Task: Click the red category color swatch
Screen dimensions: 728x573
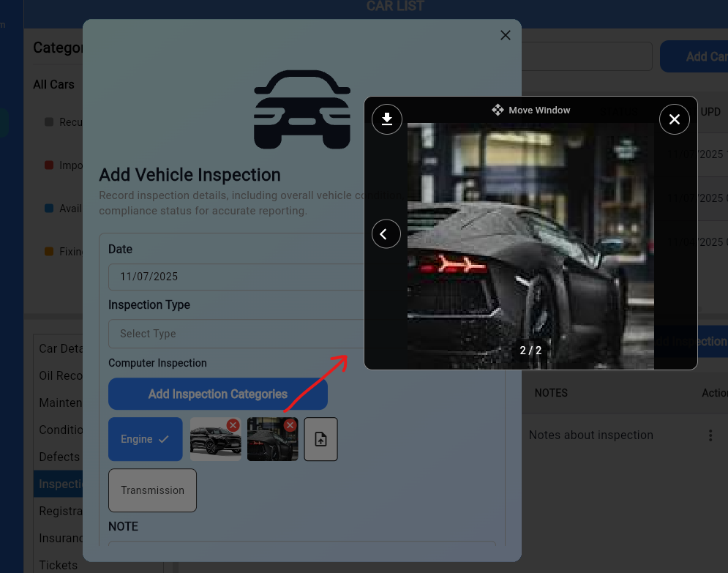Action: point(49,165)
